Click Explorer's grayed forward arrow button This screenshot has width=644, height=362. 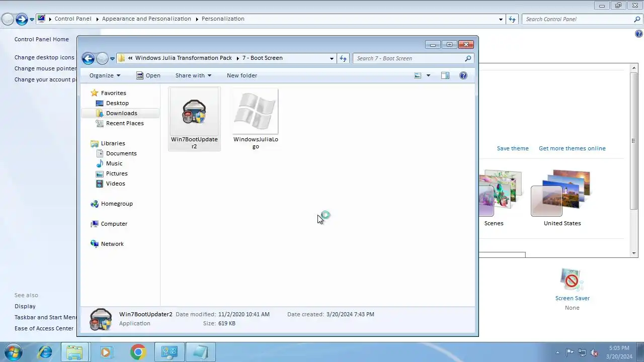(x=102, y=58)
